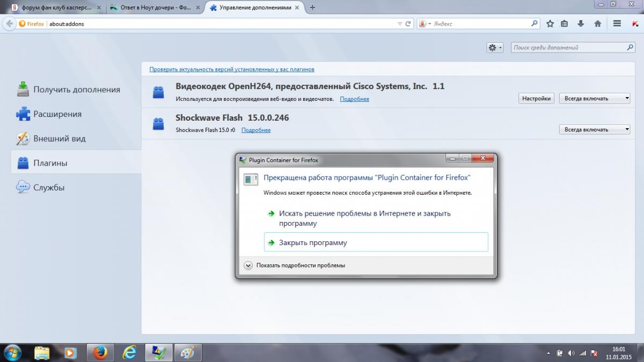Viewport: 644px width, 362px height.
Task: Show hidden tray icons arrow
Action: point(548,353)
